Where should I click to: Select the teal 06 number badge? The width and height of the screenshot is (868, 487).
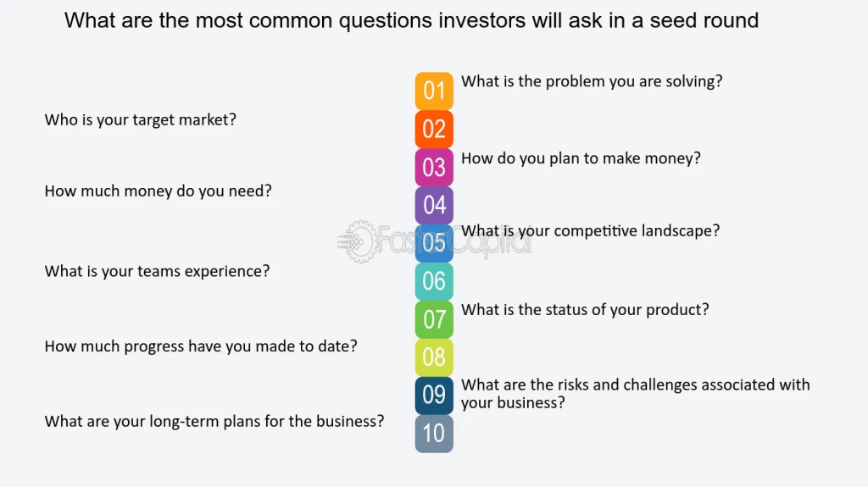(x=434, y=281)
